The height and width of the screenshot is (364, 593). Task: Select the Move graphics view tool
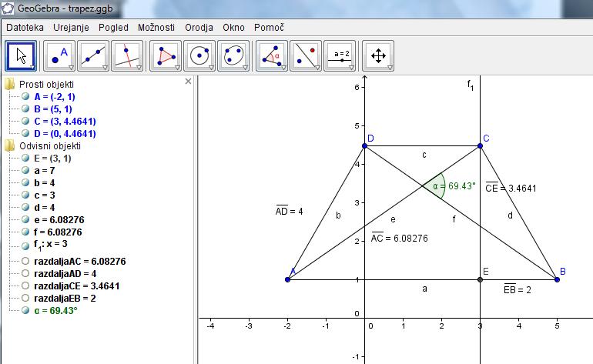[378, 55]
